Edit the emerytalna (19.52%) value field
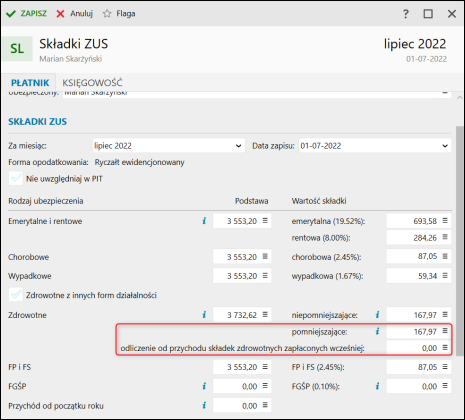 point(419,221)
